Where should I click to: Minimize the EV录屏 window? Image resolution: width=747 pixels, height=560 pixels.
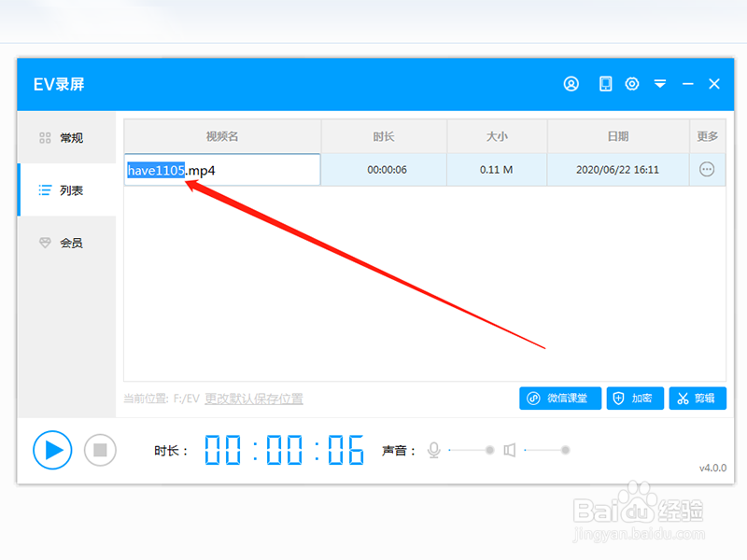click(687, 84)
